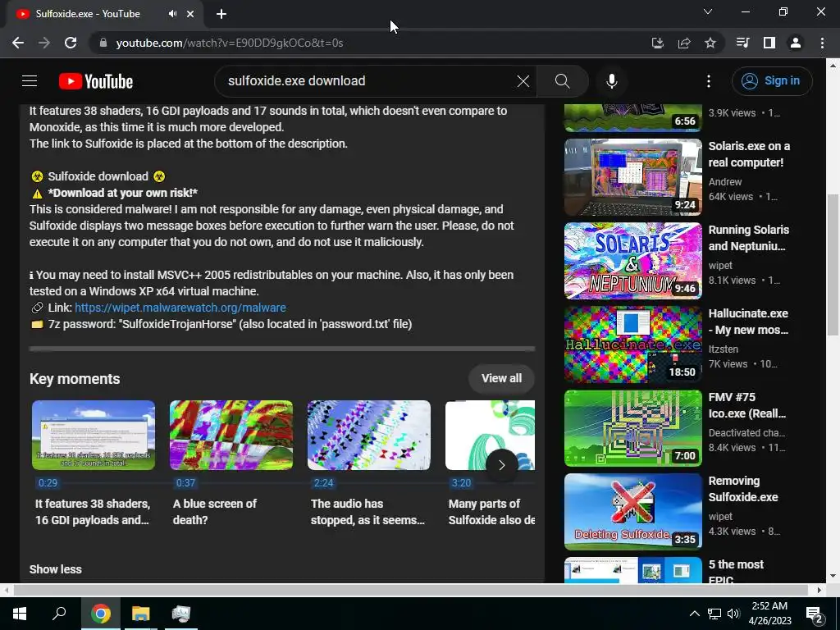Open Solaris & Neptunium 9:46 thumbnail
This screenshot has width=840, height=630.
[633, 261]
